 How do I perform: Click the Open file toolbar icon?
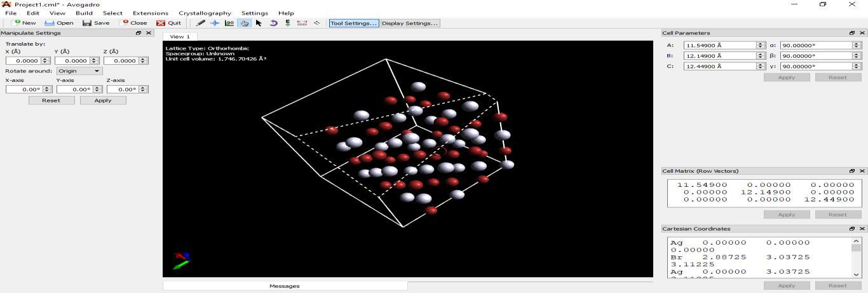[49, 23]
